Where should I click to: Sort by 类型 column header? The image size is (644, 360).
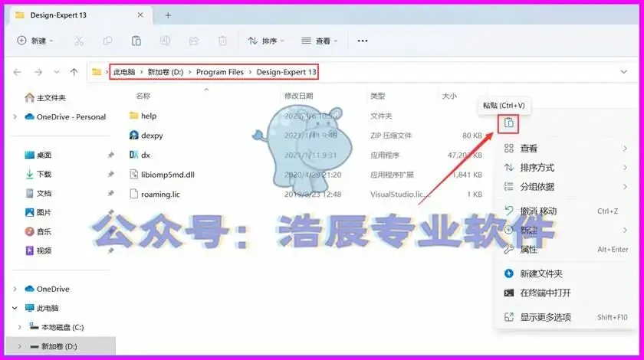tap(377, 96)
